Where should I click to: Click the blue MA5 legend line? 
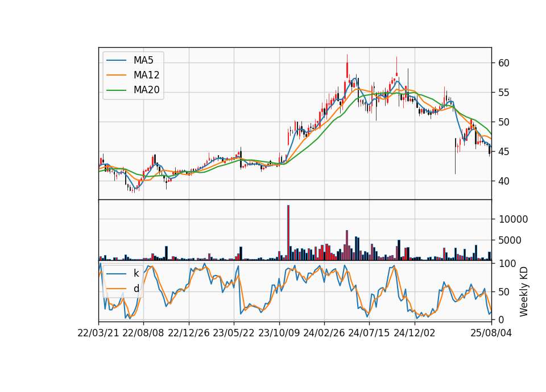coord(116,60)
